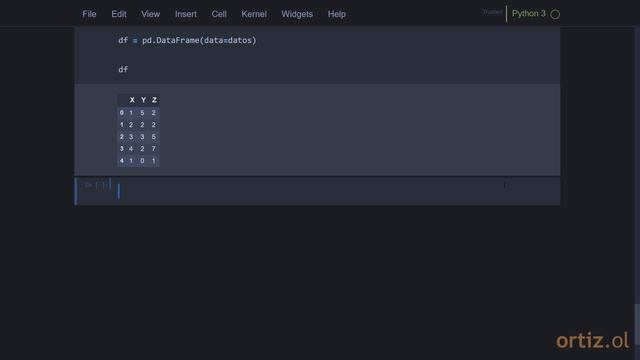The height and width of the screenshot is (360, 640).
Task: Click Z value 5 in row 2
Action: point(153,137)
